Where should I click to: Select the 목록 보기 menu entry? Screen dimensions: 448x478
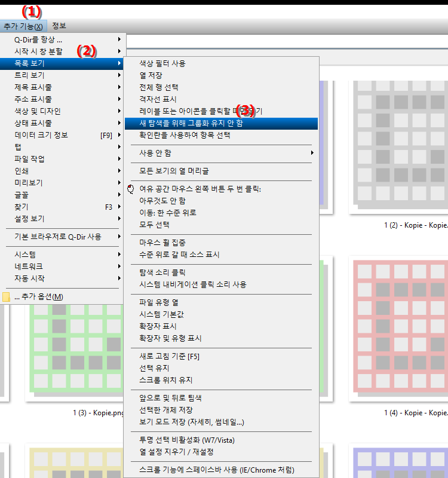point(63,63)
